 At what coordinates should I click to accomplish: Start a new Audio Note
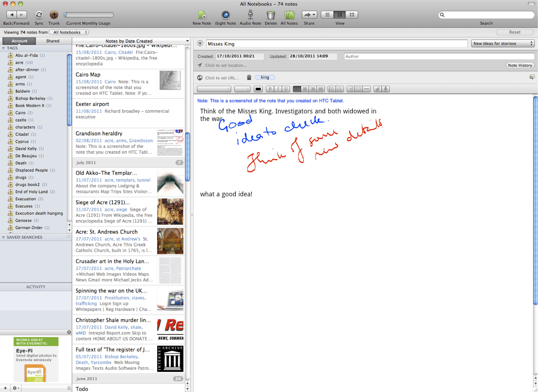point(250,15)
